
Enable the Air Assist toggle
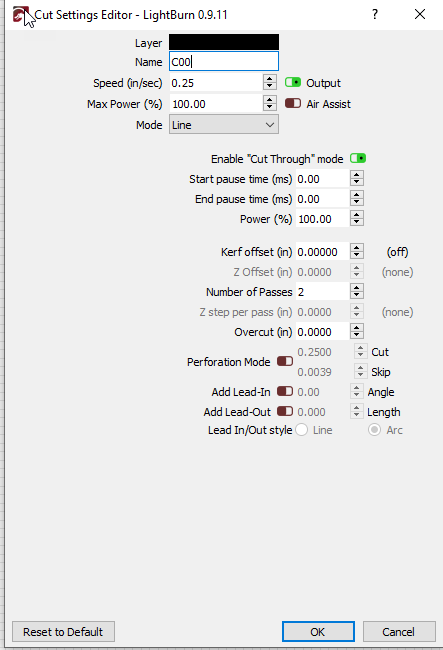293,103
